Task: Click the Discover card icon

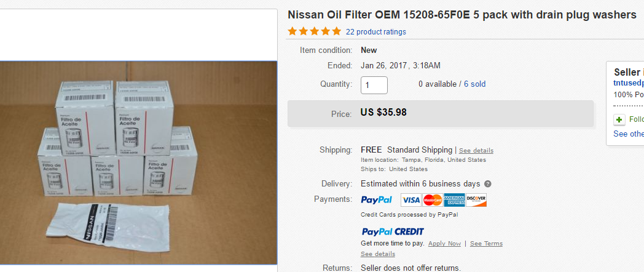Action: (x=476, y=200)
